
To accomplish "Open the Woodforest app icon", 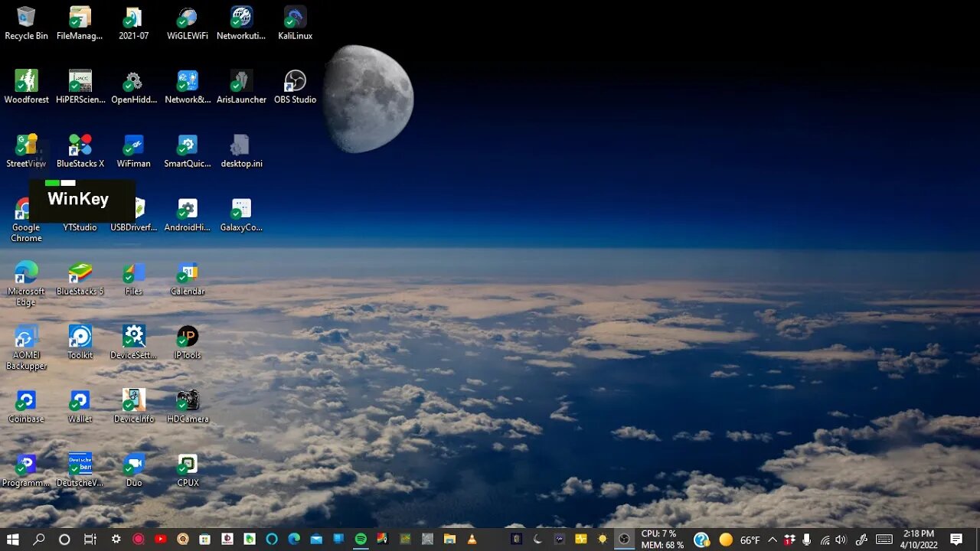I will click(x=26, y=86).
